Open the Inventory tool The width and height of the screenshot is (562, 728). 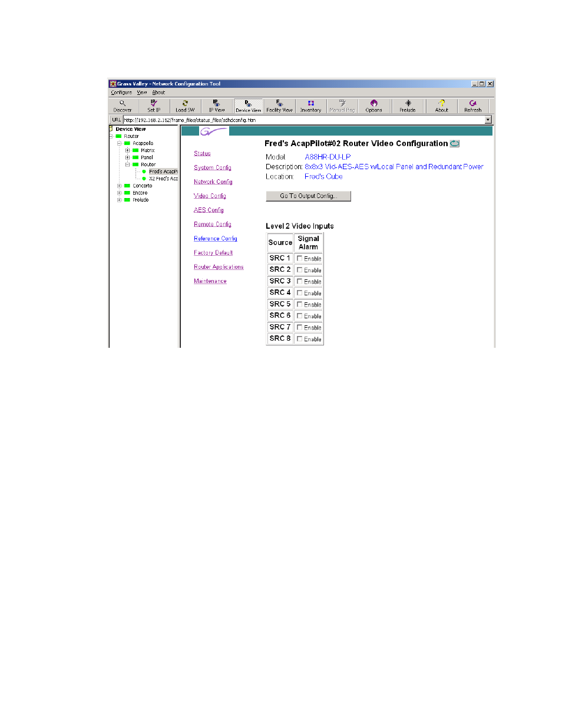310,106
